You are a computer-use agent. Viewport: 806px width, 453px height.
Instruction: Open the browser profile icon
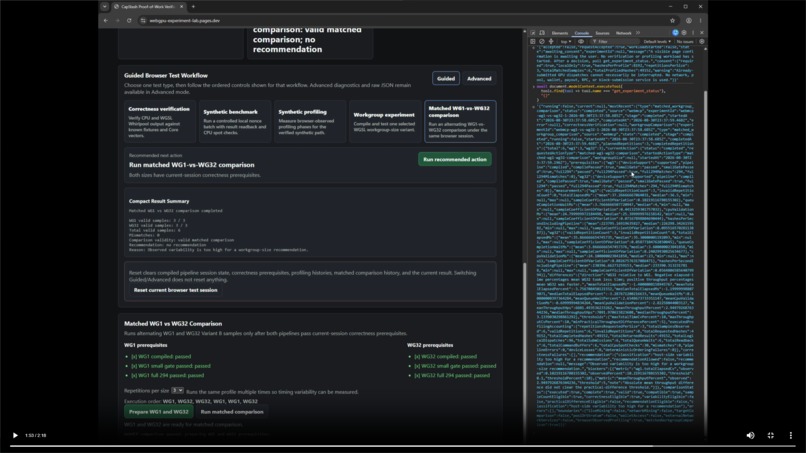click(x=689, y=21)
